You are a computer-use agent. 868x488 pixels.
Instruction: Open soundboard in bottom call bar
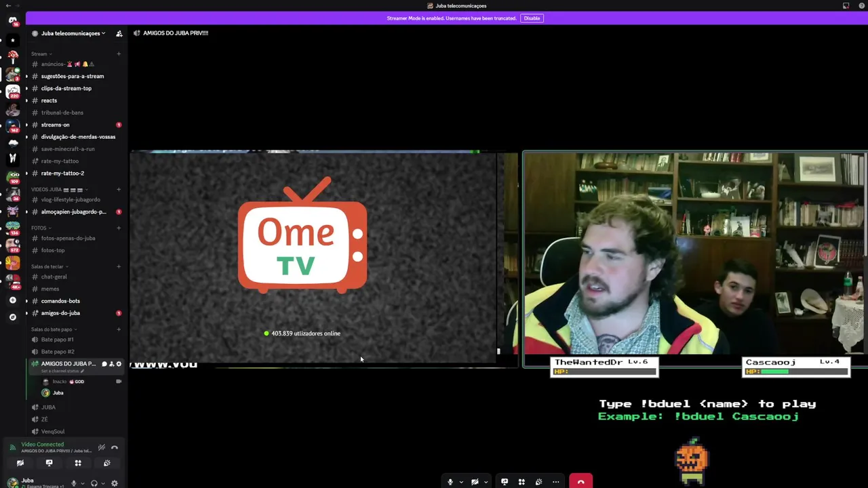(x=538, y=482)
